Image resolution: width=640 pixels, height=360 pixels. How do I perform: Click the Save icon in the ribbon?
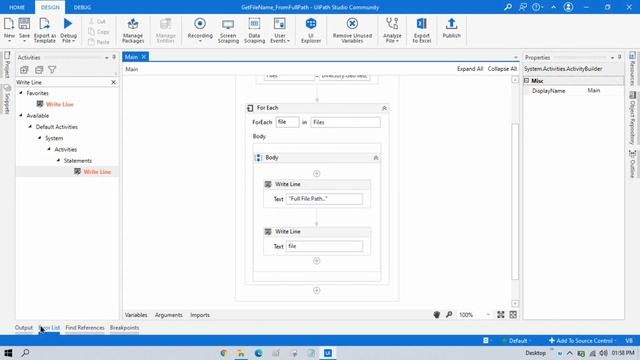(x=24, y=24)
